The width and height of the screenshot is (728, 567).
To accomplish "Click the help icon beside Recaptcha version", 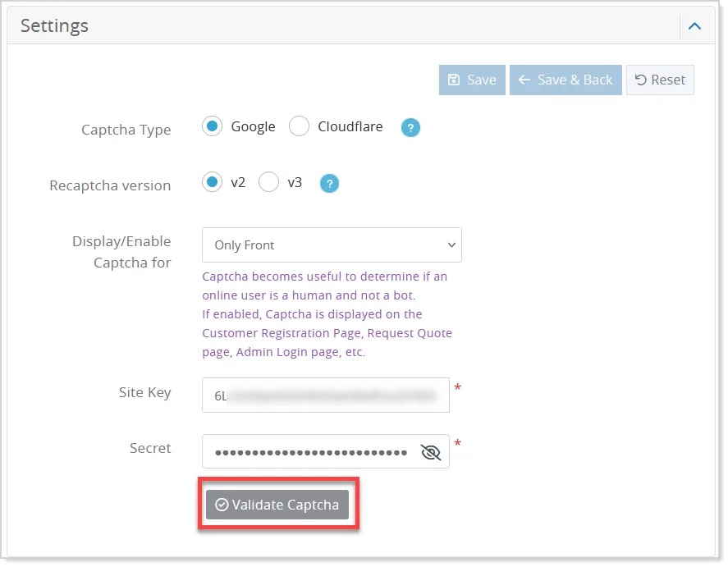I will tap(329, 183).
